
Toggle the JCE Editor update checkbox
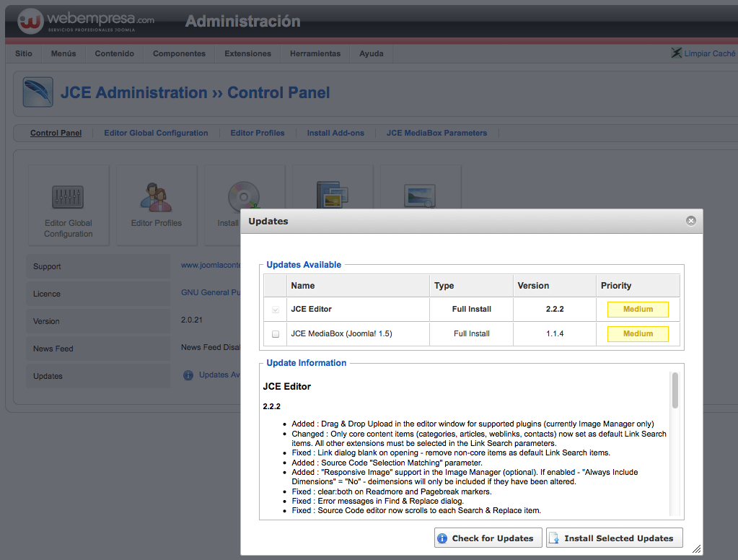[x=276, y=310]
